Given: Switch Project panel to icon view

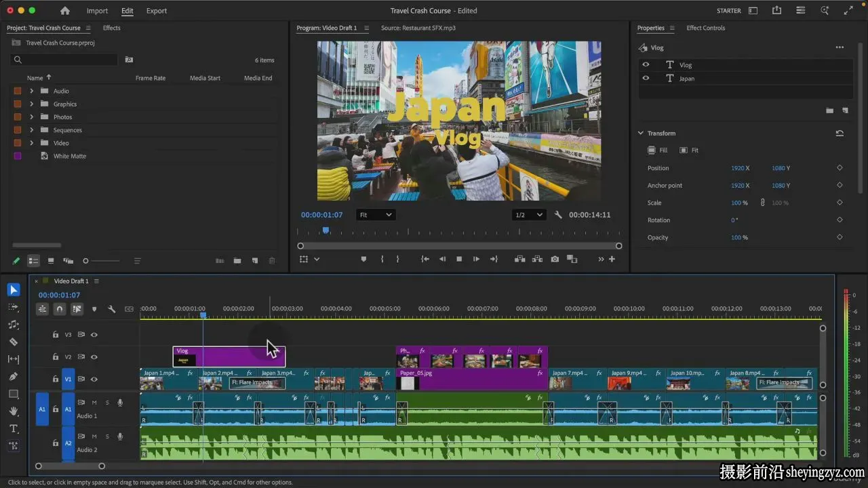Looking at the screenshot, I should coord(51,261).
